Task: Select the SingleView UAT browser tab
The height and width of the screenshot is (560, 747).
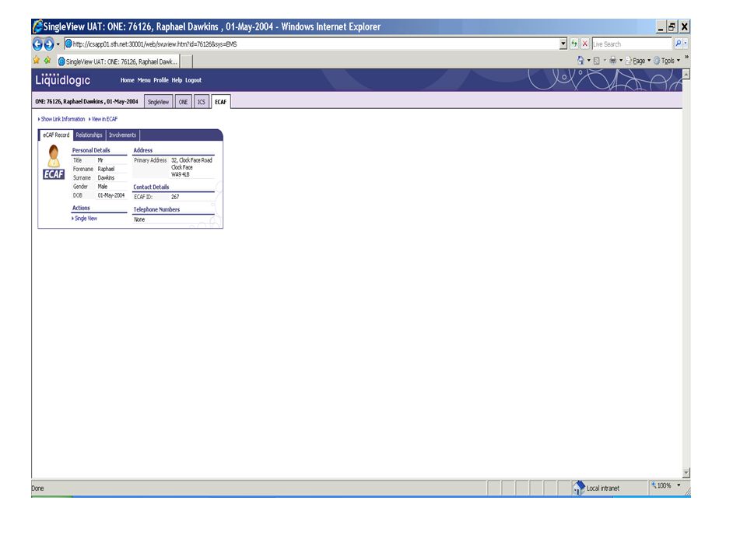Action: [117, 61]
